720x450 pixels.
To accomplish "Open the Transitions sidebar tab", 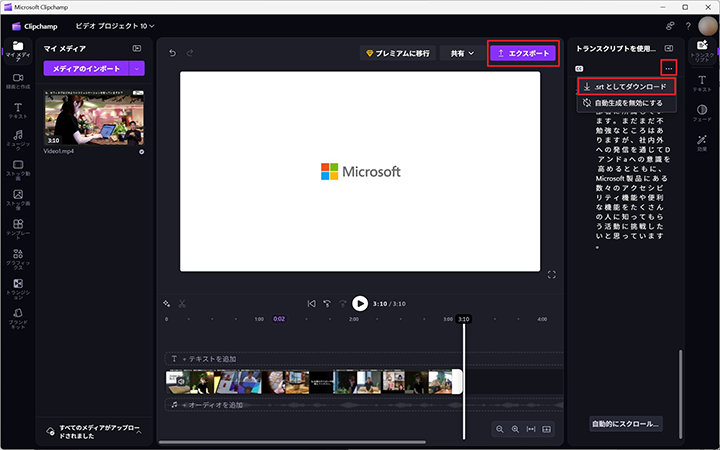I will pyautogui.click(x=18, y=289).
